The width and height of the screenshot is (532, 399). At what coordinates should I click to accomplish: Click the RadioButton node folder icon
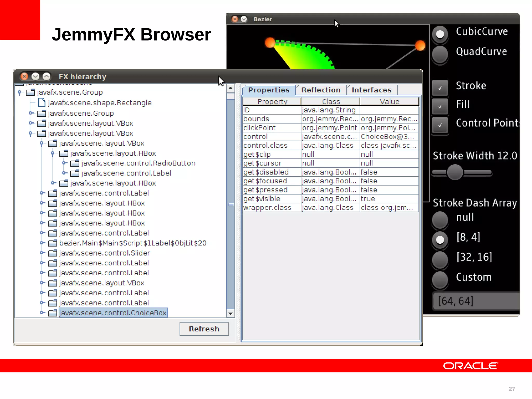[x=75, y=163]
